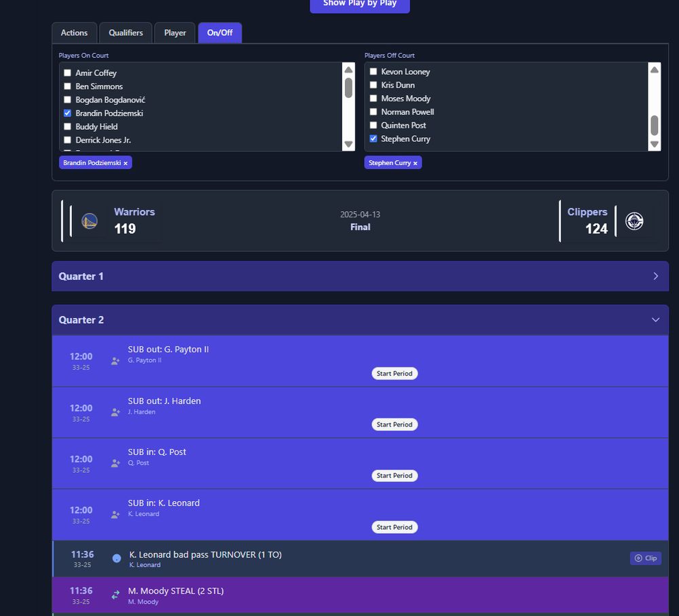The width and height of the screenshot is (679, 616).
Task: Check Buddy Hield checkbox
Action: coord(67,126)
